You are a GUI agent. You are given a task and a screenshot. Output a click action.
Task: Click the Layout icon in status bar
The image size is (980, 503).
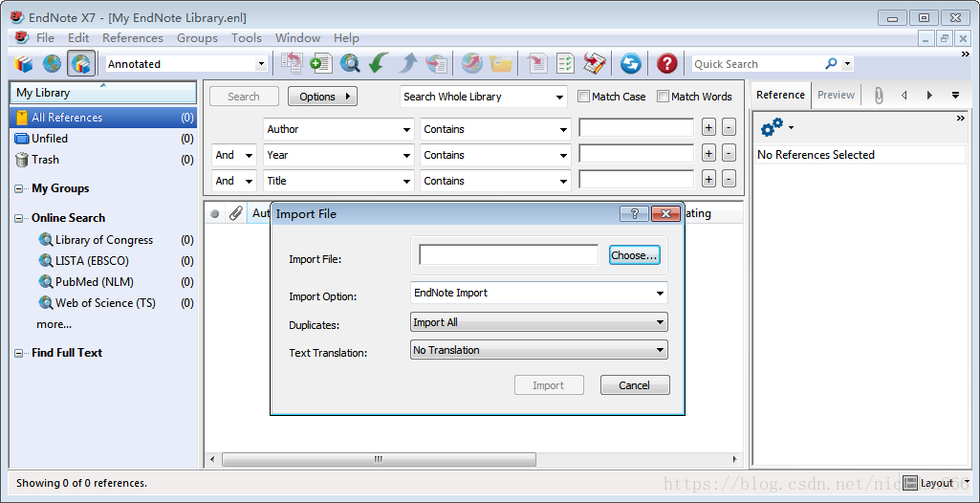(910, 482)
